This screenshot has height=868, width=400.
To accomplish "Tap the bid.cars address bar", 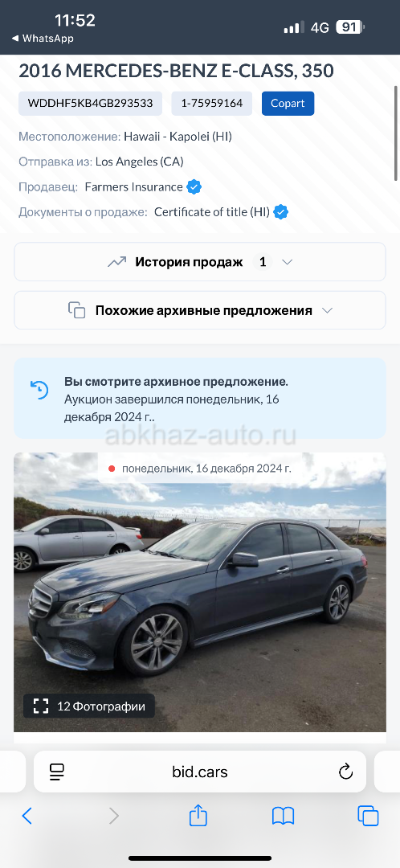I will [200, 772].
